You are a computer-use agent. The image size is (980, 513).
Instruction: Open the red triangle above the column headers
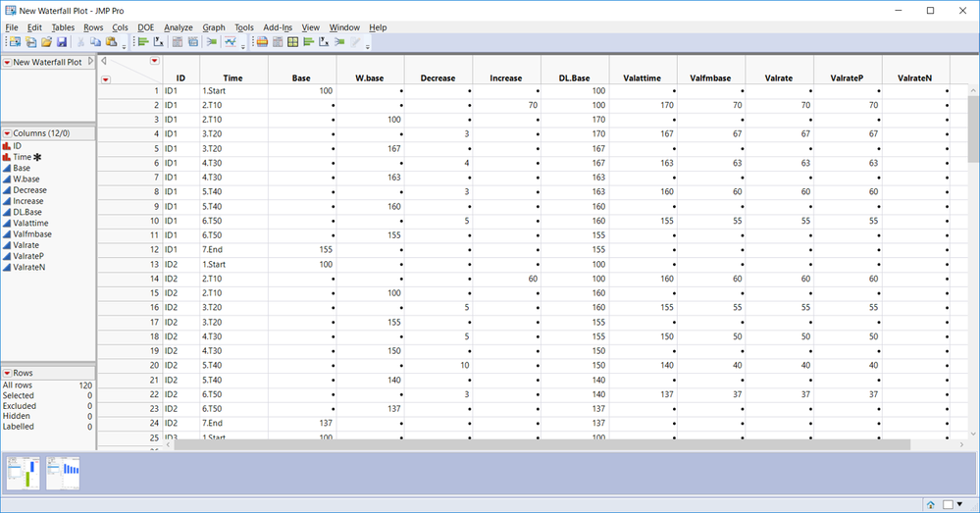154,61
